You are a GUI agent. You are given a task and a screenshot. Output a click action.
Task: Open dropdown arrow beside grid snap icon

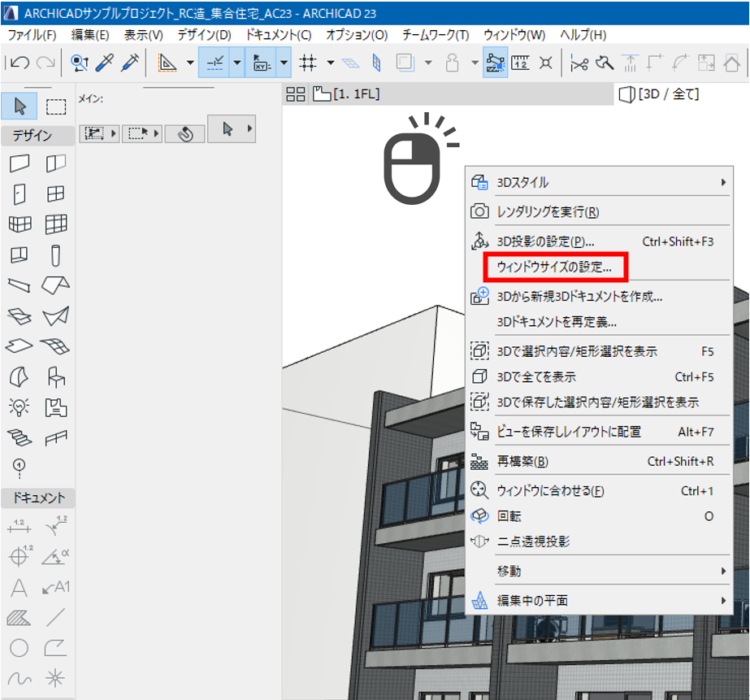coord(331,63)
